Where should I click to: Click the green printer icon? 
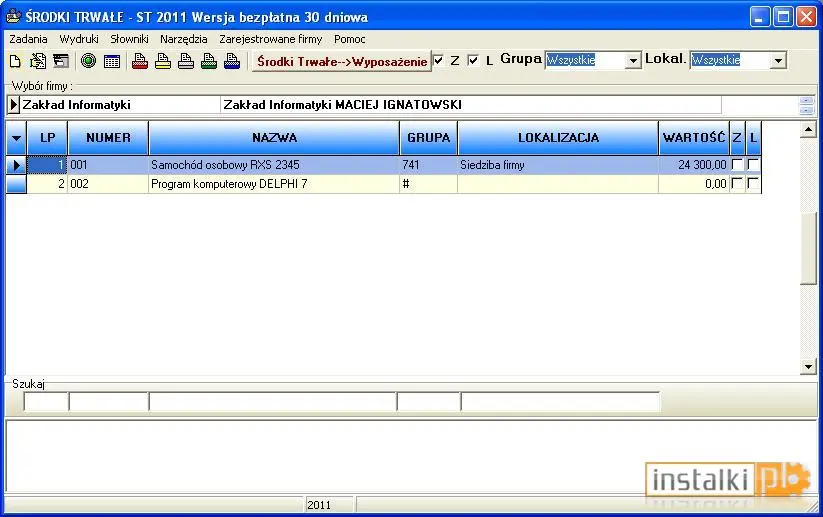tap(209, 61)
